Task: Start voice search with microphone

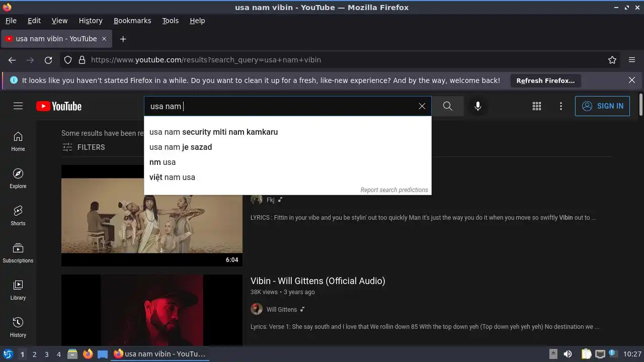Action: 478,106
